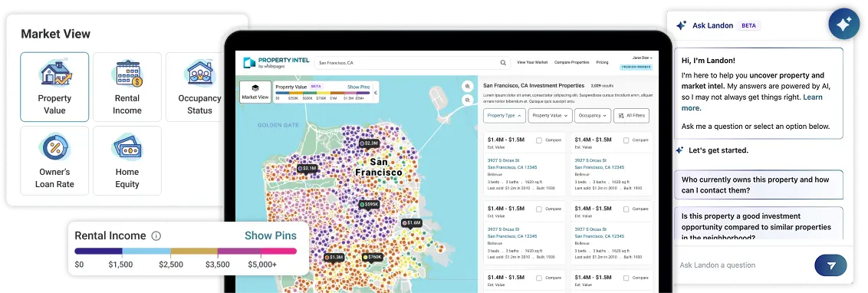Screen dimensions: 868x293
Task: Check Compare on first-row left property card
Action: pos(539,140)
